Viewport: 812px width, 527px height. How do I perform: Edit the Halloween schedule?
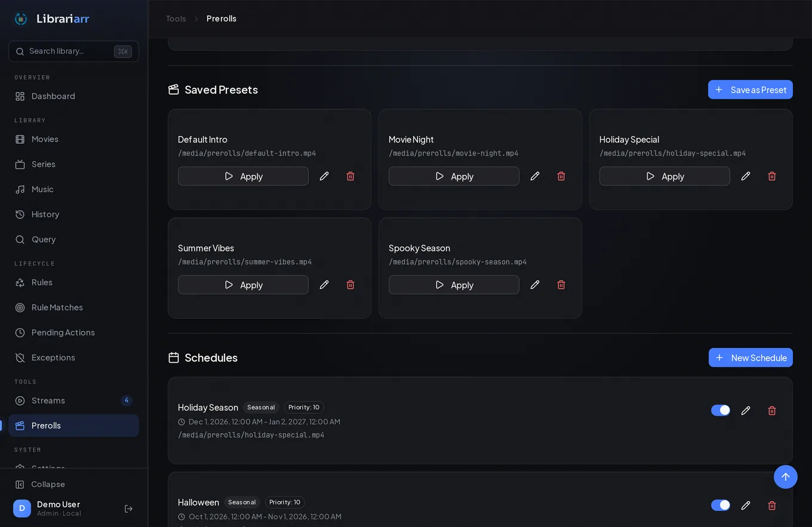(746, 506)
